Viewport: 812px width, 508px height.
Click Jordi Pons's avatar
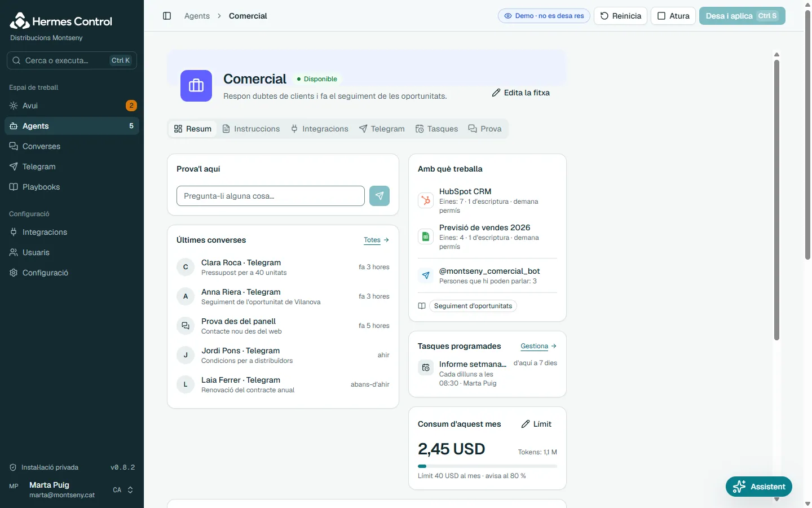(x=186, y=355)
